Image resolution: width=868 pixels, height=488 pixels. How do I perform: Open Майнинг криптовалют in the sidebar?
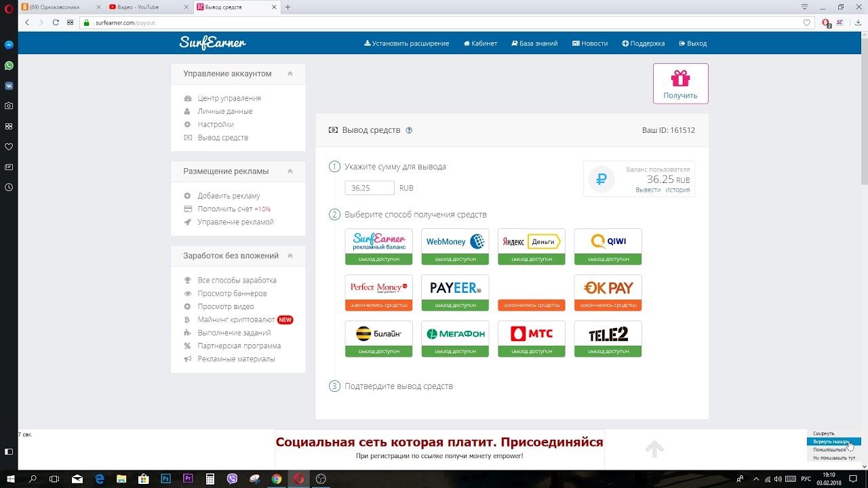coord(237,320)
